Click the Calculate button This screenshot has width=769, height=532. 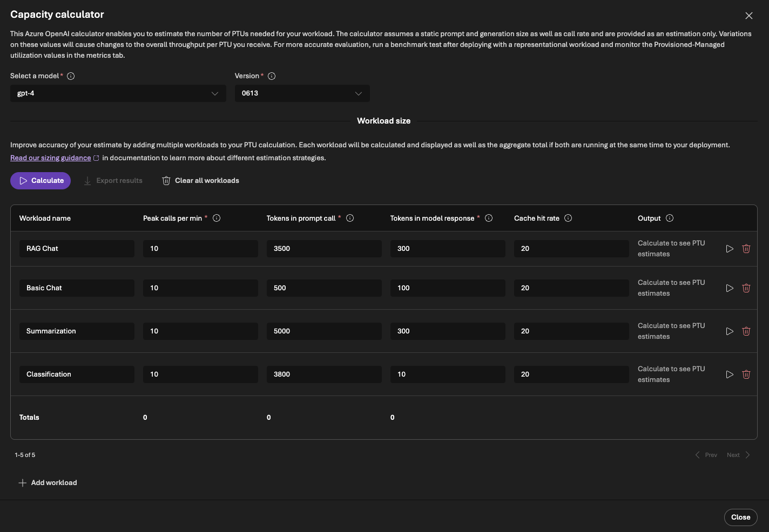point(41,181)
